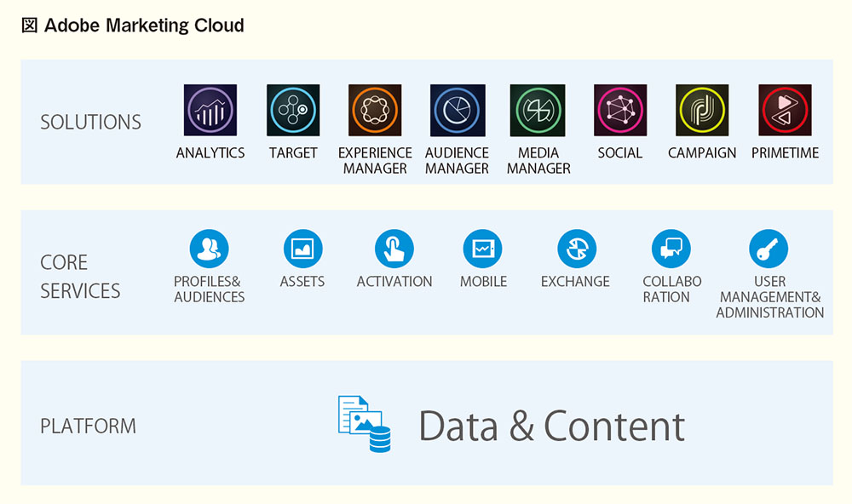Viewport: 852px width, 504px height.
Task: Click the Analytics solution icon
Action: click(210, 110)
